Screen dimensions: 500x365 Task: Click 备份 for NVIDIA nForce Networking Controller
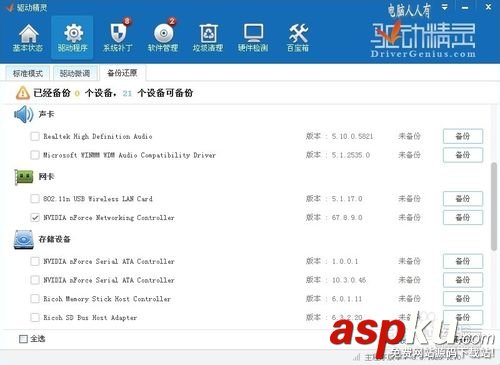click(463, 218)
